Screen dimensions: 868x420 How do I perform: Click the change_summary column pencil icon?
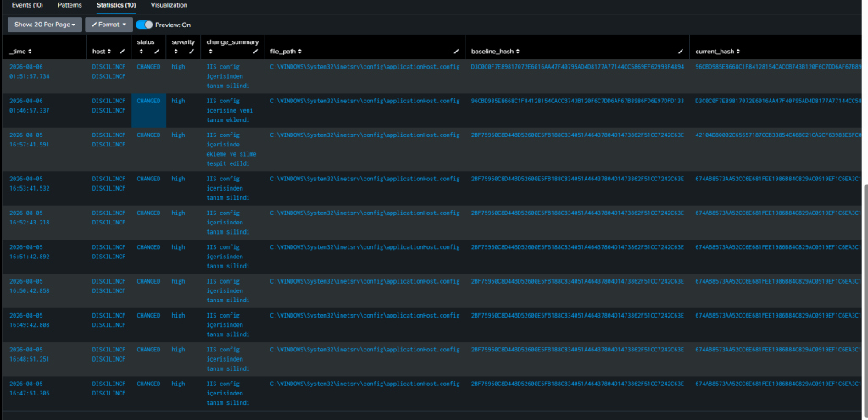(x=255, y=52)
